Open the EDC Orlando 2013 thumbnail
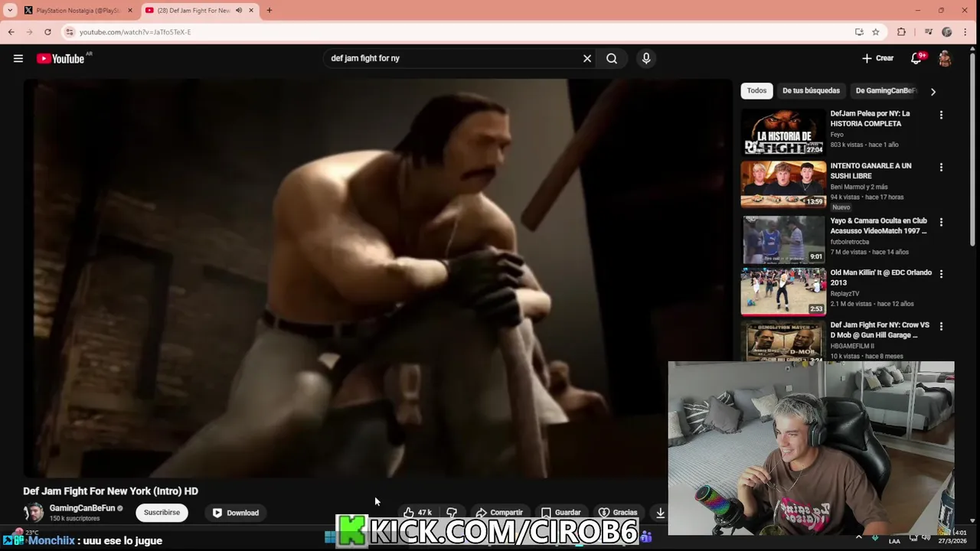 [x=783, y=292]
